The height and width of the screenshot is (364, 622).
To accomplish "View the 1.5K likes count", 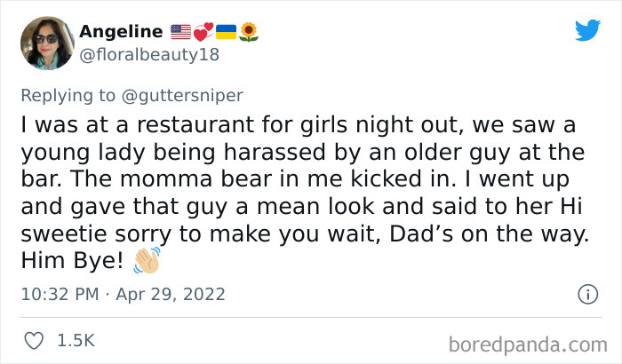I will (x=76, y=340).
